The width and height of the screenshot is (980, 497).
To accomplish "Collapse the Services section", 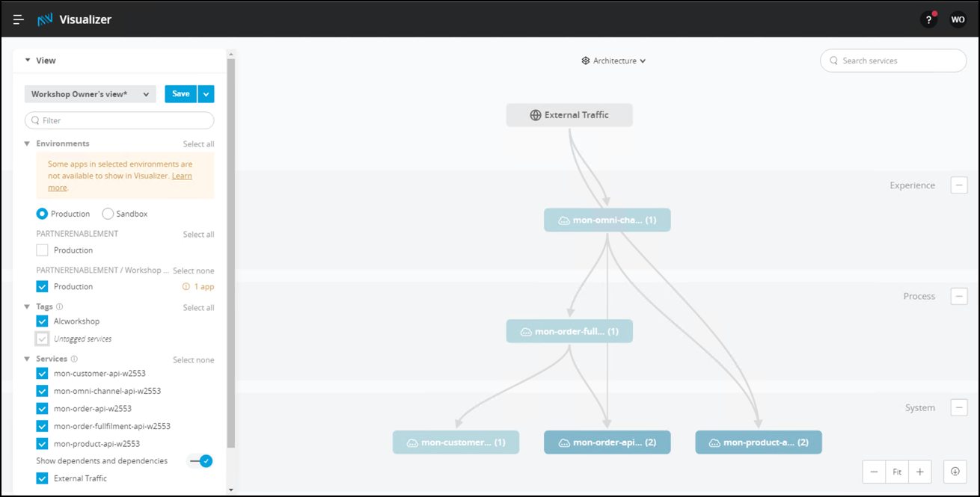I will pos(28,359).
